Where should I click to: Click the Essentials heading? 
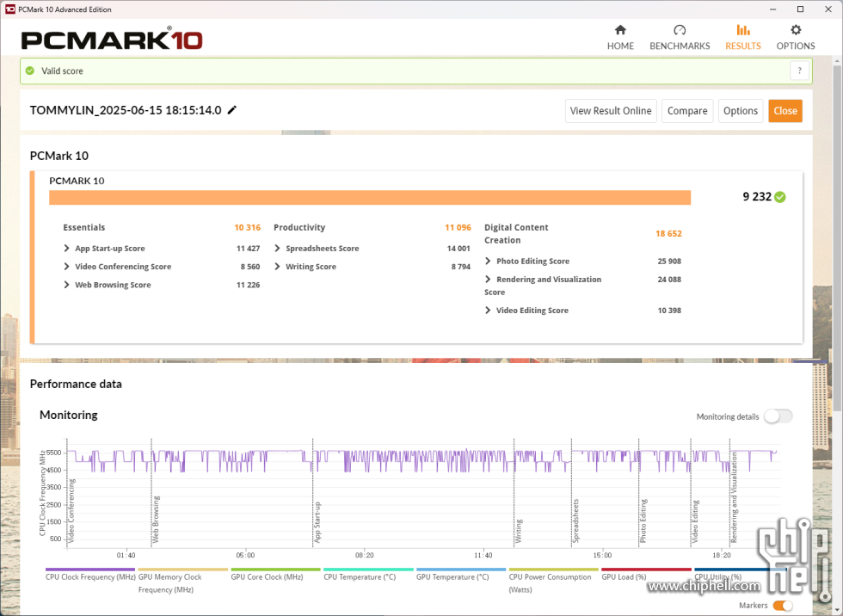84,227
